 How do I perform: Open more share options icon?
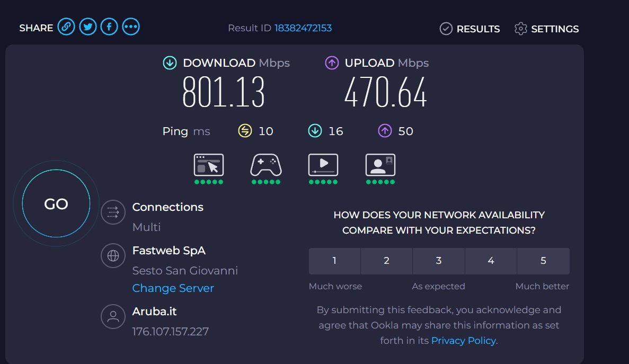(131, 26)
